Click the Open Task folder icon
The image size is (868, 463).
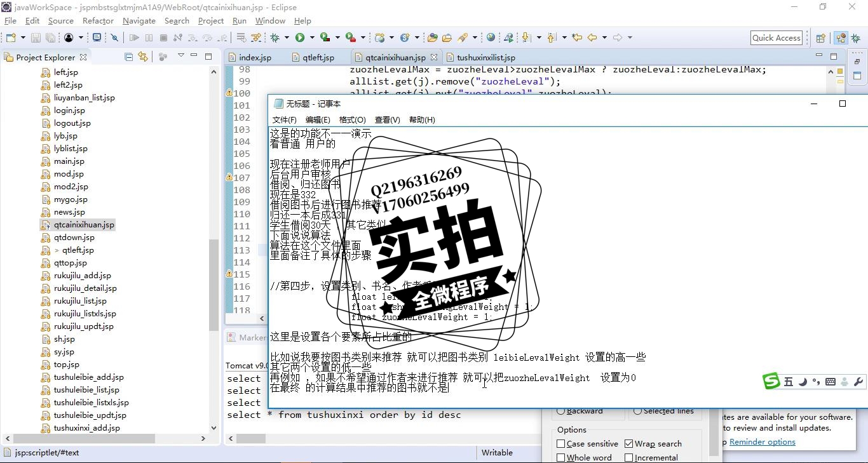pos(447,37)
